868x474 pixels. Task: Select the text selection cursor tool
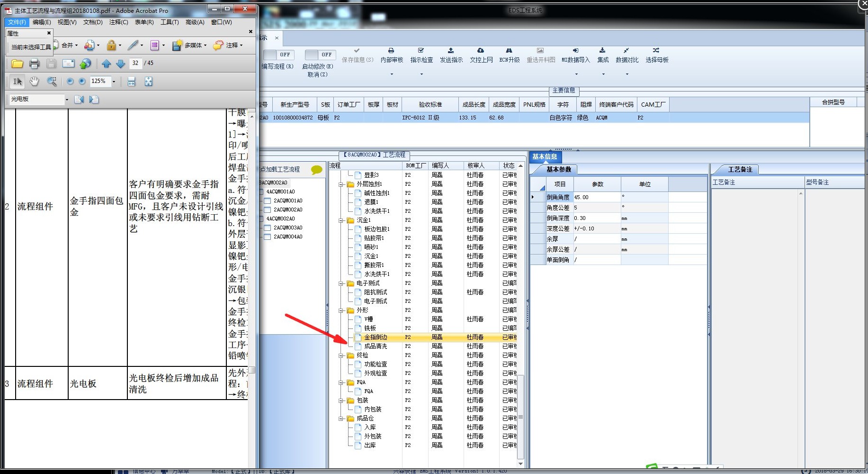click(x=18, y=82)
